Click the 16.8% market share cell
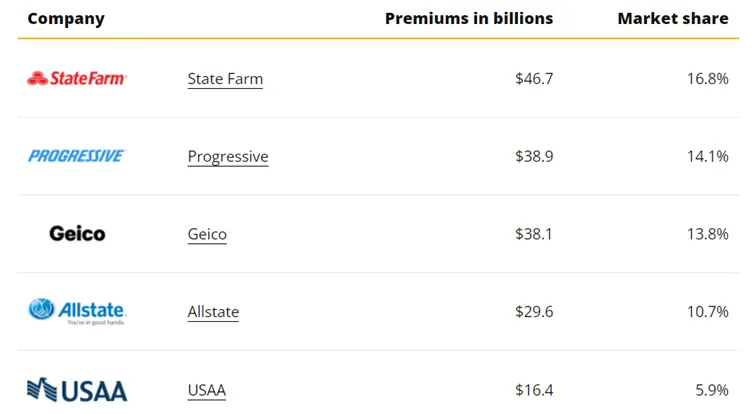The width and height of the screenshot is (756, 414). [708, 79]
